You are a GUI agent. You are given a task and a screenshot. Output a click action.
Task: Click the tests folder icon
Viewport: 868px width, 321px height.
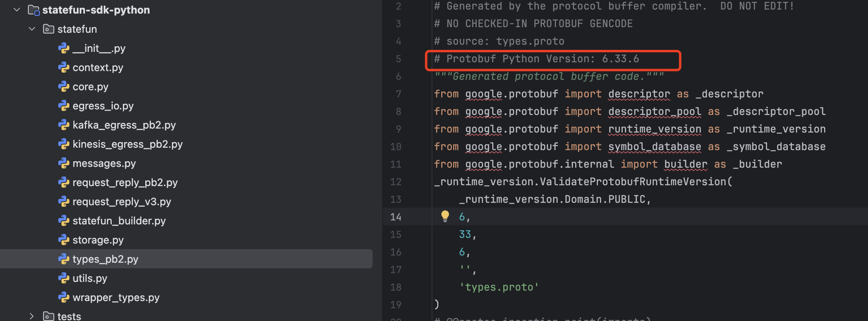point(48,316)
